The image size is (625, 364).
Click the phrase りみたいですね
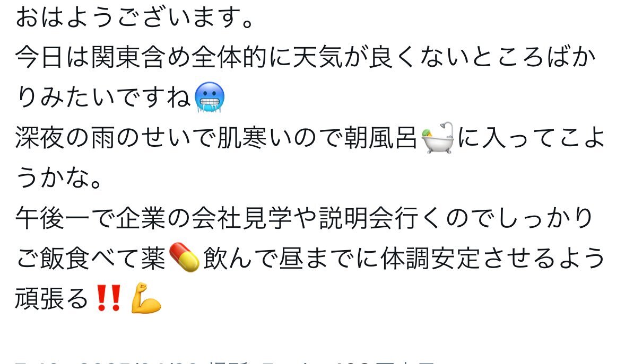103,97
